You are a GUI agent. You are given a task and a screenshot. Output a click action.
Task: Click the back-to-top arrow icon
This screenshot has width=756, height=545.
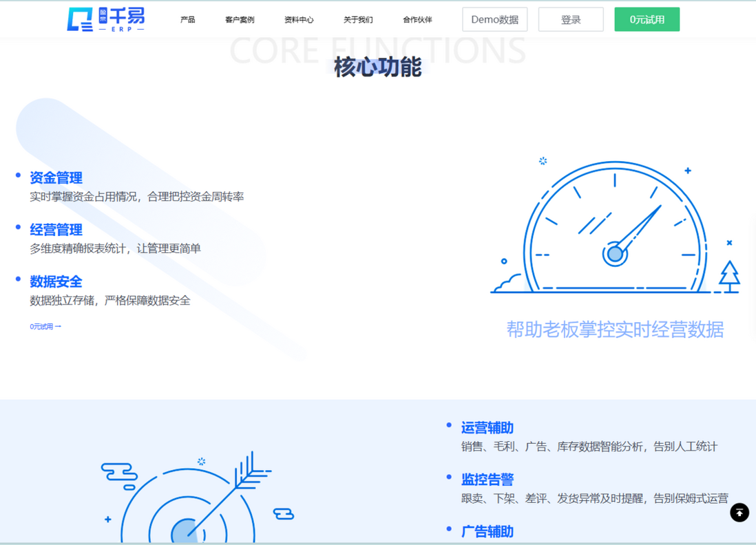coord(739,512)
